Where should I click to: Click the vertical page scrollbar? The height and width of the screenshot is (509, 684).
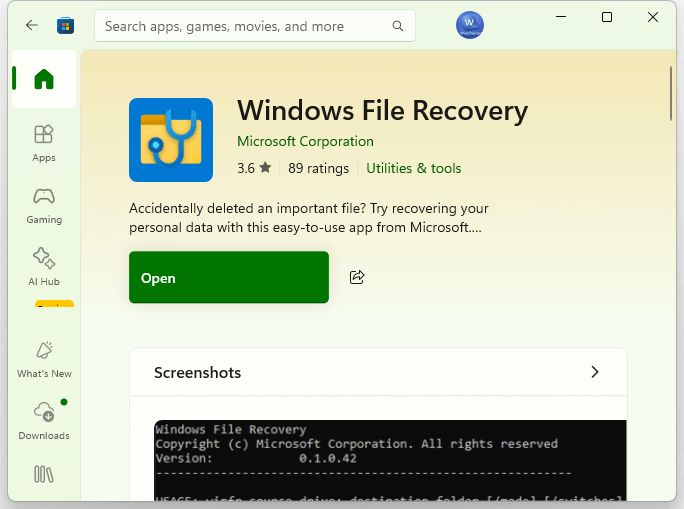pyautogui.click(x=671, y=93)
